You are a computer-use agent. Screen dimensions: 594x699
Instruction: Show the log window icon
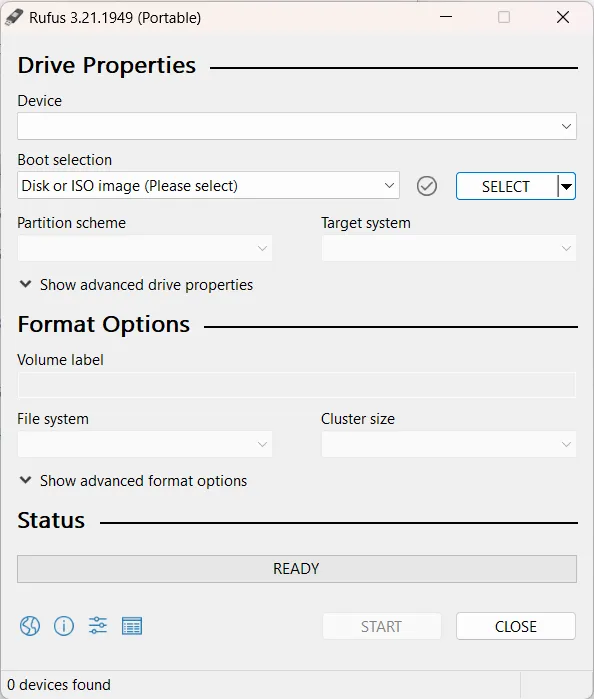[132, 626]
